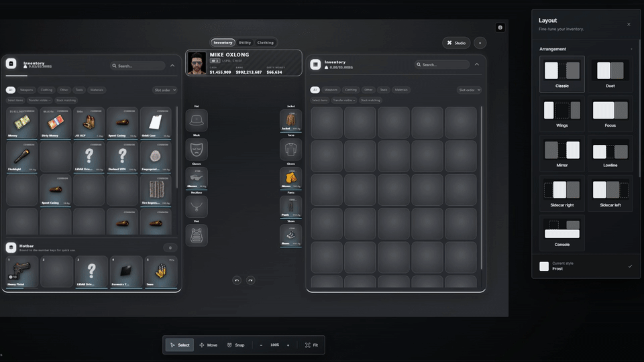Choose the Classic arrangement
The width and height of the screenshot is (644, 362).
pyautogui.click(x=562, y=74)
